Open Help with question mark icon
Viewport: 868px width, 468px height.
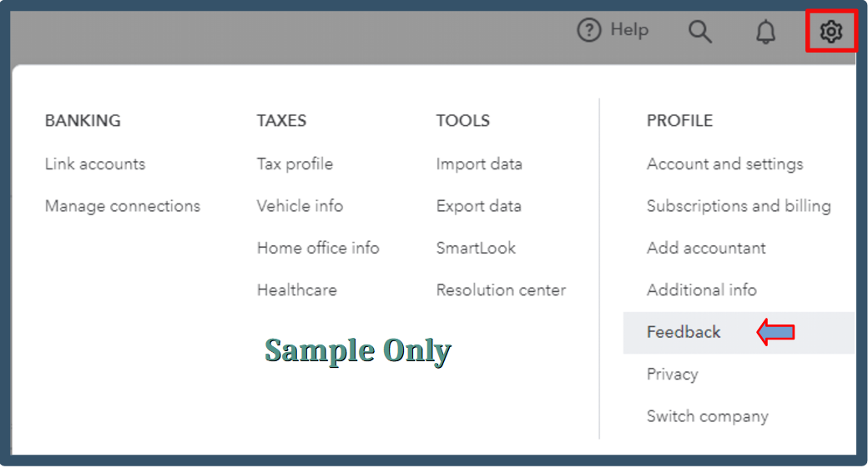[x=613, y=30]
